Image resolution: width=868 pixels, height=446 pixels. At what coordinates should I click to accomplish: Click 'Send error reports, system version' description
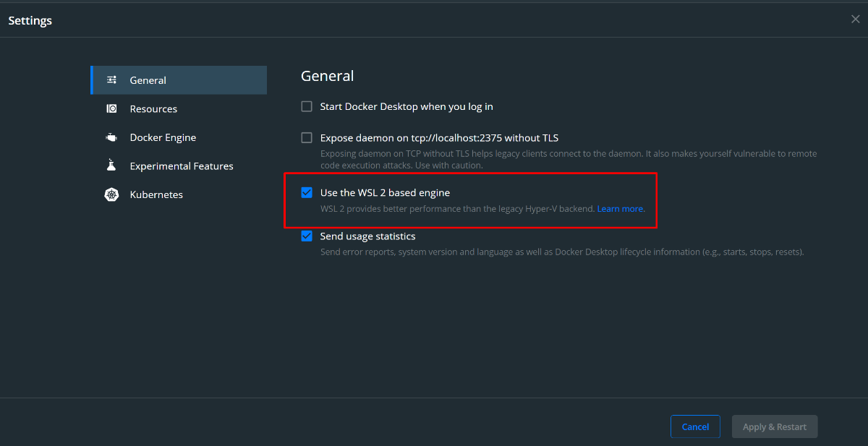tap(562, 252)
